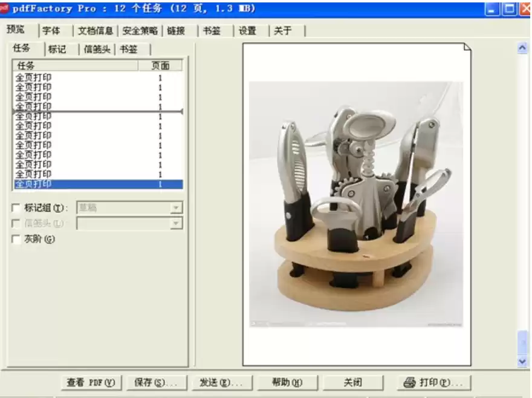Click the preview scrollbar's up arrow
The height and width of the screenshot is (398, 532).
522,48
